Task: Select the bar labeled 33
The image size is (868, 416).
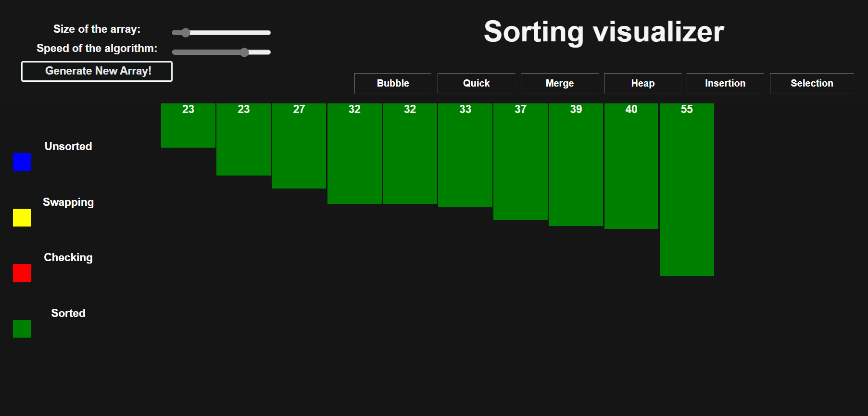Action: [465, 155]
